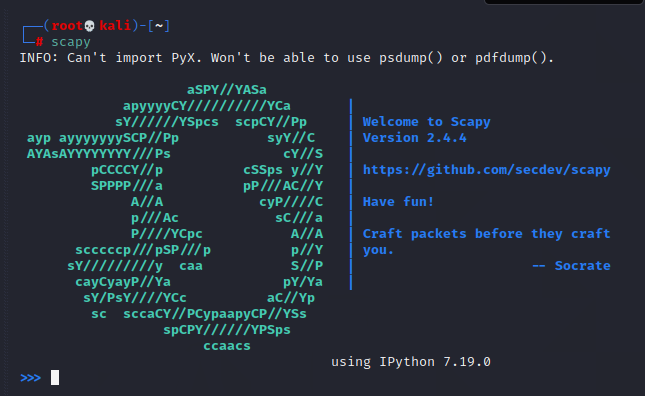The height and width of the screenshot is (396, 645).
Task: Click the red 'kali' hostname
Action: (115, 26)
